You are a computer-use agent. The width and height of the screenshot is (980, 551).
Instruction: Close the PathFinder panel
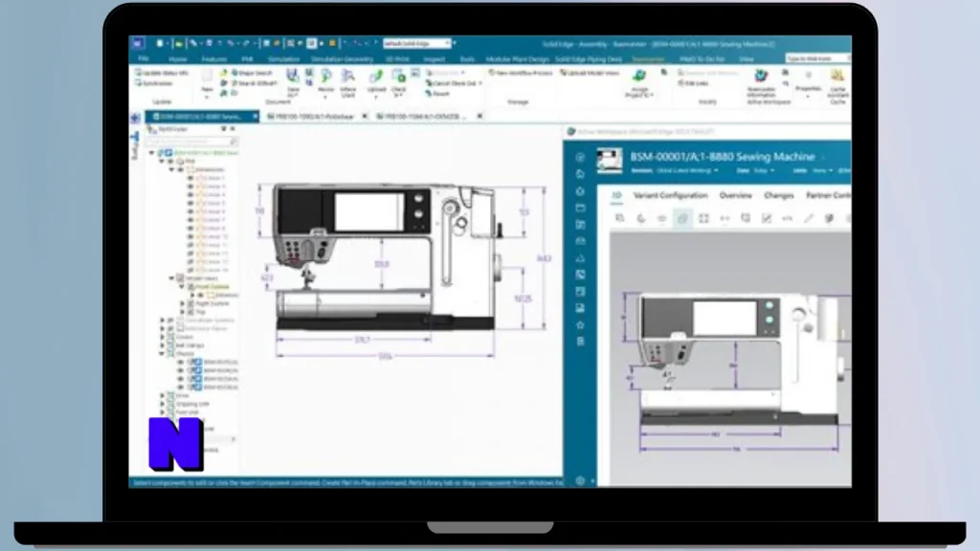(x=233, y=129)
